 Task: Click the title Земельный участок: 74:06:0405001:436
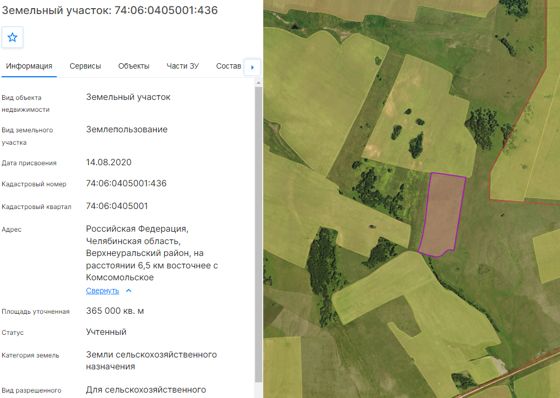(x=110, y=10)
